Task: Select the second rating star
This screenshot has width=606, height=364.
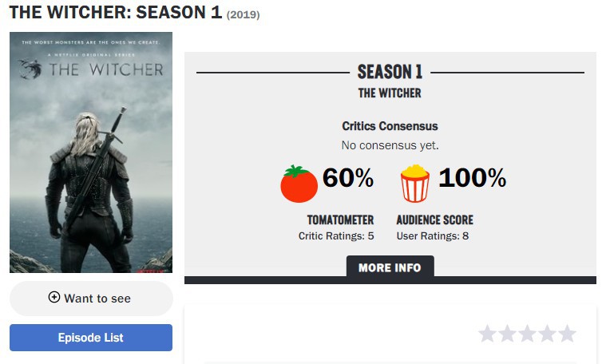Action: (508, 334)
